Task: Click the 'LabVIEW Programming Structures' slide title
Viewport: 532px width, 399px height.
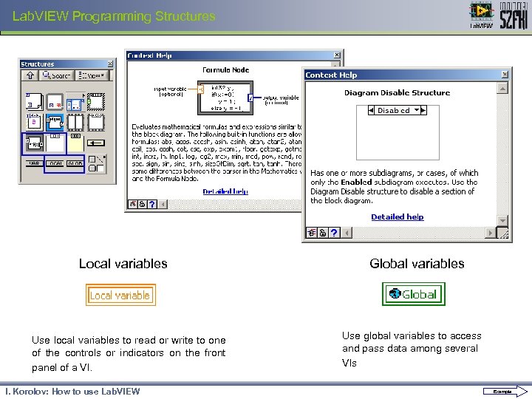Action: tap(114, 16)
